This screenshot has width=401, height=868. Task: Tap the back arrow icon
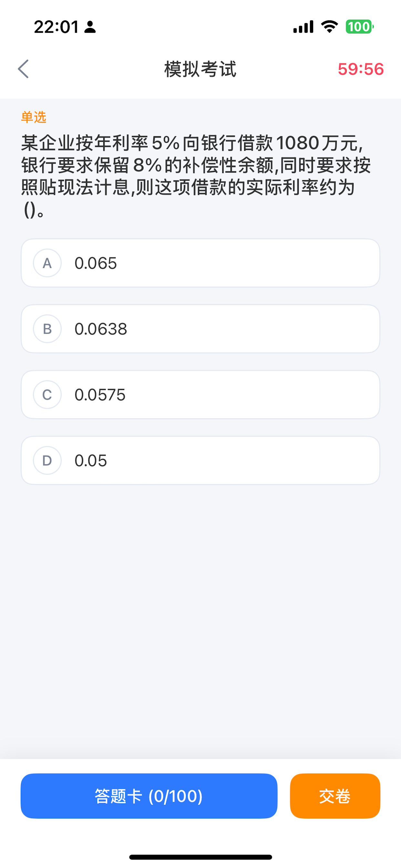[x=23, y=69]
